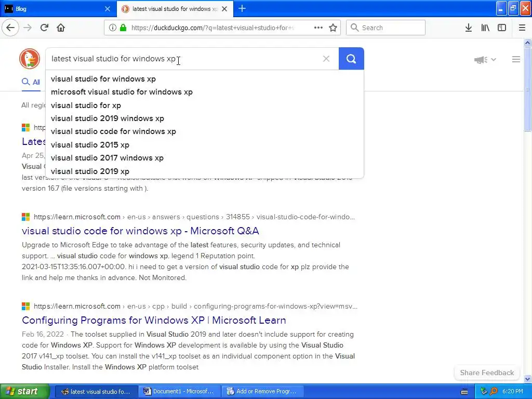This screenshot has height=399, width=532.
Task: Close the Blog tab
Action: (x=108, y=9)
